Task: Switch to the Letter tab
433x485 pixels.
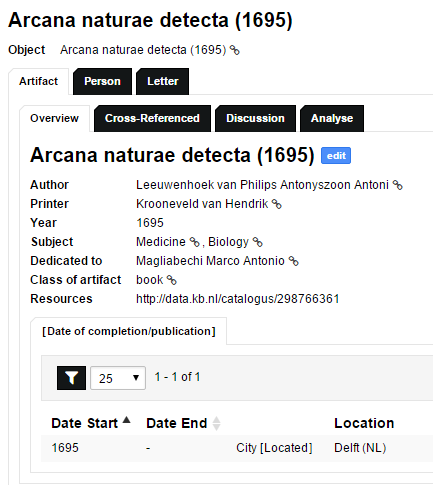Action: pos(163,82)
